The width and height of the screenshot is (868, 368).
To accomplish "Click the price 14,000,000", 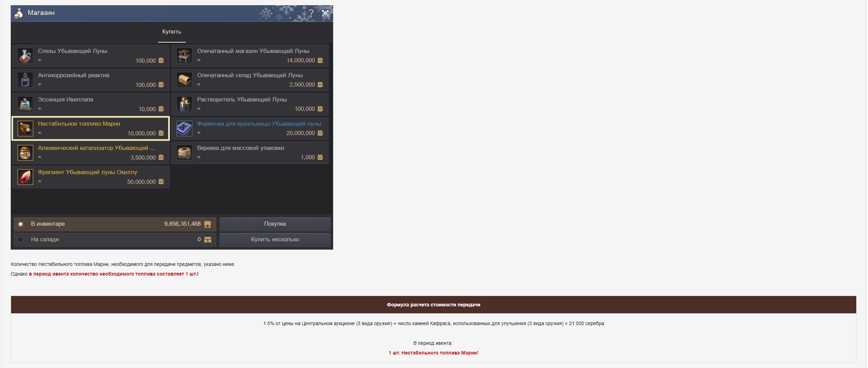I will pos(301,61).
